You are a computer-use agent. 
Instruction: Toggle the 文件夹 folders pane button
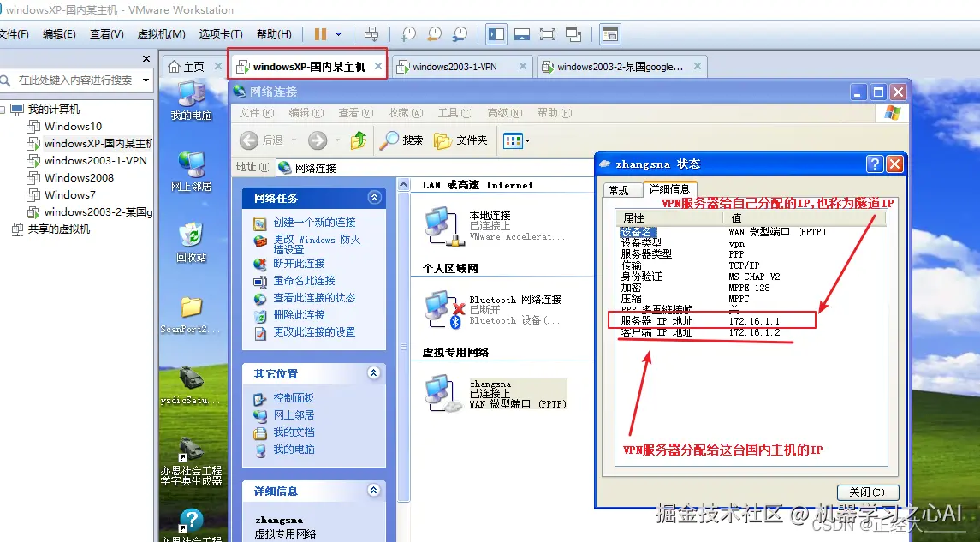460,140
